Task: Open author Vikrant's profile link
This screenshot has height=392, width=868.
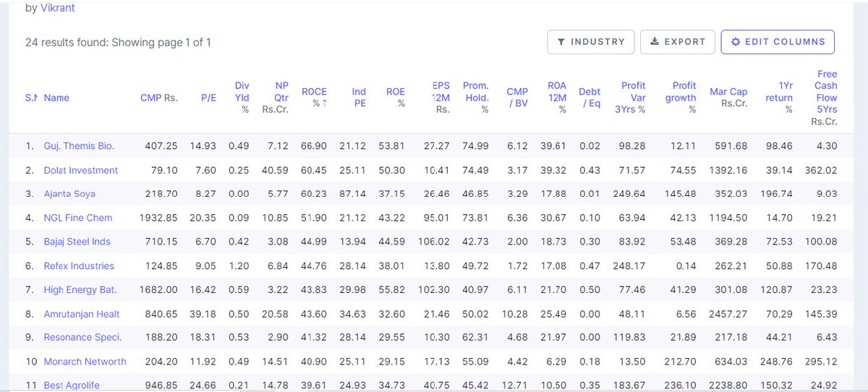Action: tap(58, 8)
